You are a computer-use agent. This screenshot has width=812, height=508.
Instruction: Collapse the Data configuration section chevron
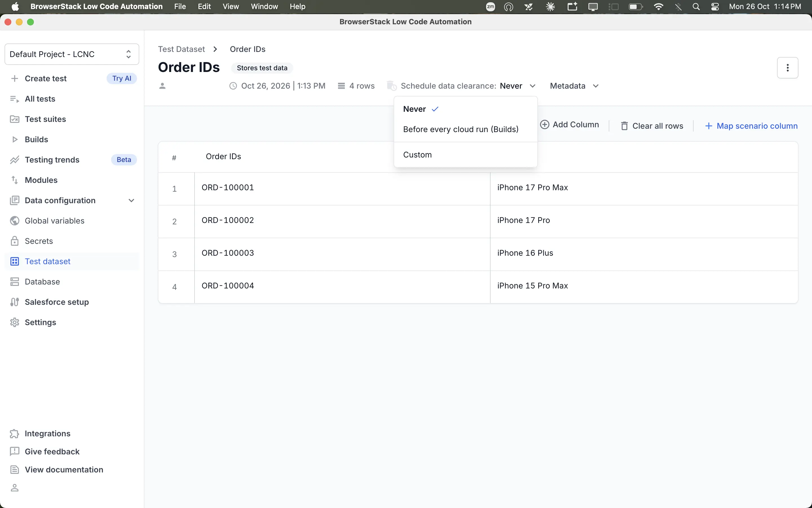click(131, 201)
